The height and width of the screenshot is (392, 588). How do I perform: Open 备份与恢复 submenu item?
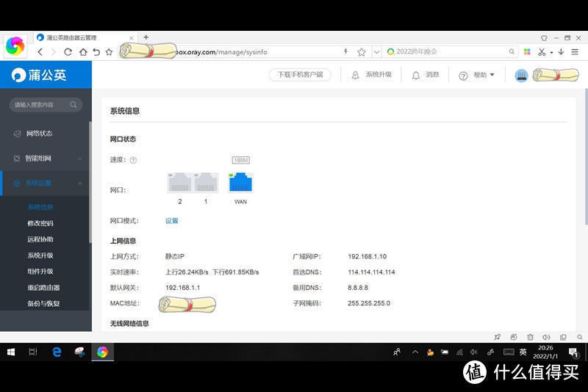[43, 304]
